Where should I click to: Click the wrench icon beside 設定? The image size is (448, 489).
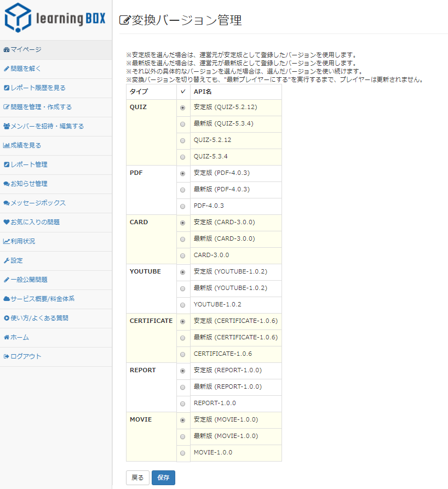click(7, 261)
